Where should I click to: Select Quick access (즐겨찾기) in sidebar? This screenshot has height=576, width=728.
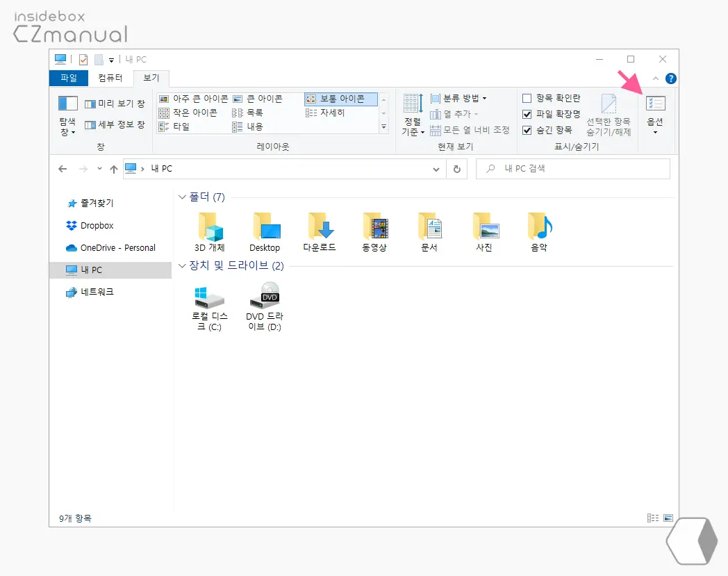tap(90, 203)
